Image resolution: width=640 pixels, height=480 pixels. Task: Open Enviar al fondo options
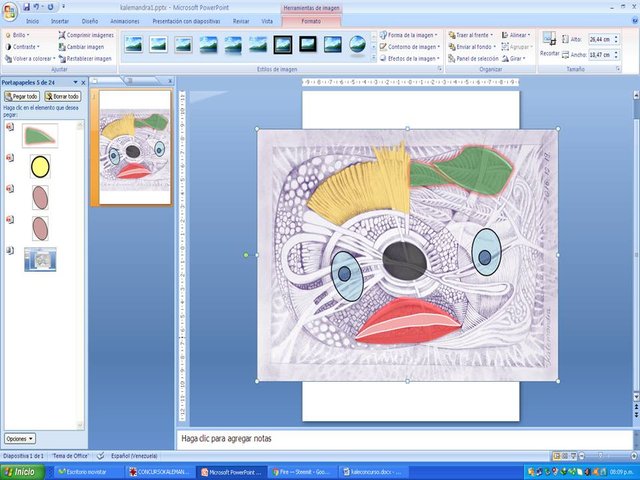(472, 47)
